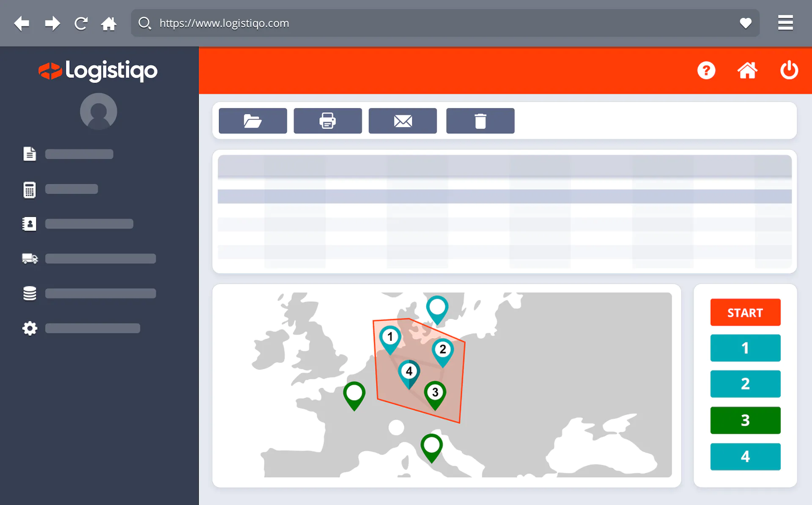Click the user profile avatar
This screenshot has width=812, height=505.
coord(99,111)
